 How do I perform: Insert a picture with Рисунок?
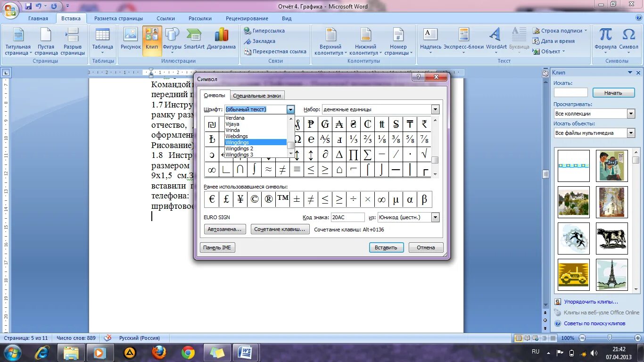pos(131,41)
